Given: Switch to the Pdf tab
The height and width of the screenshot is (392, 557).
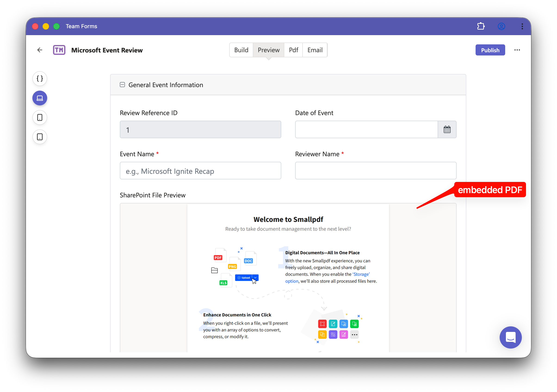Looking at the screenshot, I should click(293, 50).
